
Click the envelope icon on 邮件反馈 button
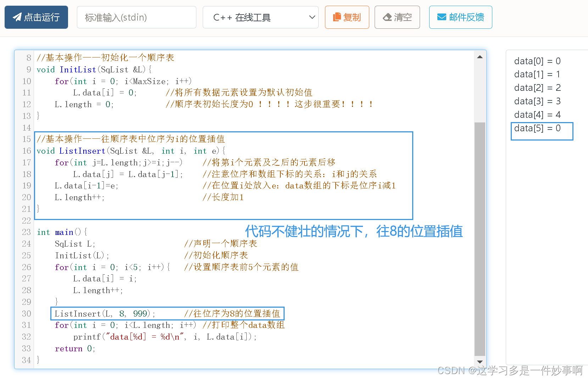click(442, 17)
